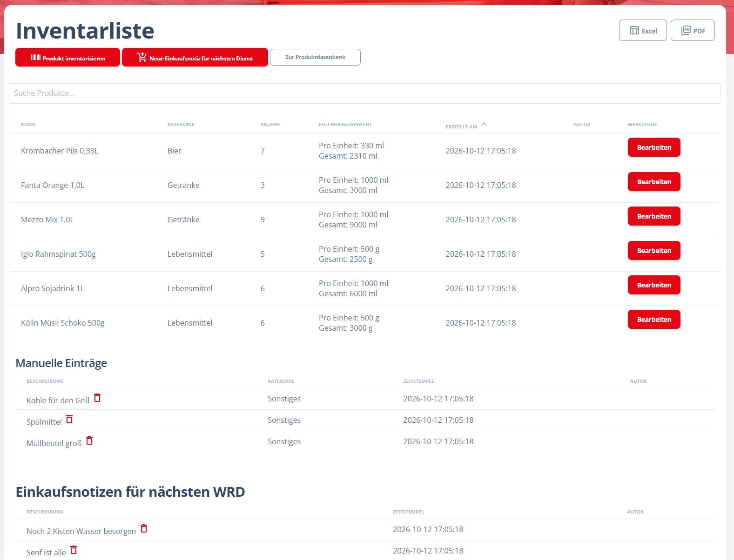Screen dimensions: 734x560
Task: Select the 'Iglo Rahmspinat 500g' name cell
Action: [x=58, y=254]
